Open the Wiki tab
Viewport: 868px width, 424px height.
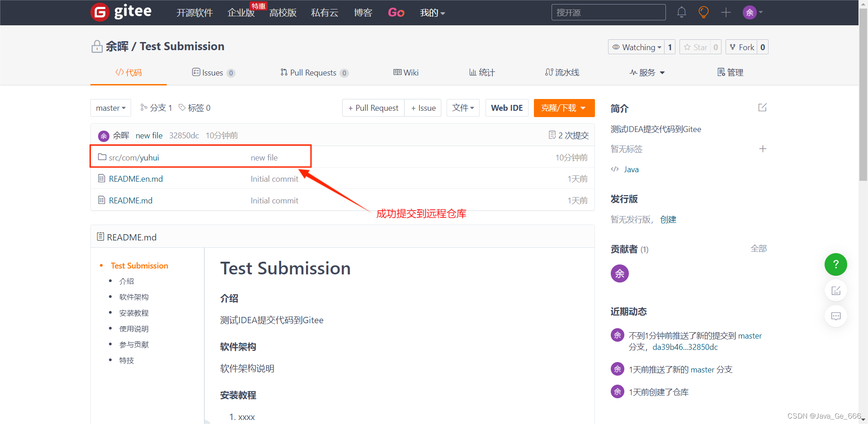coord(406,72)
